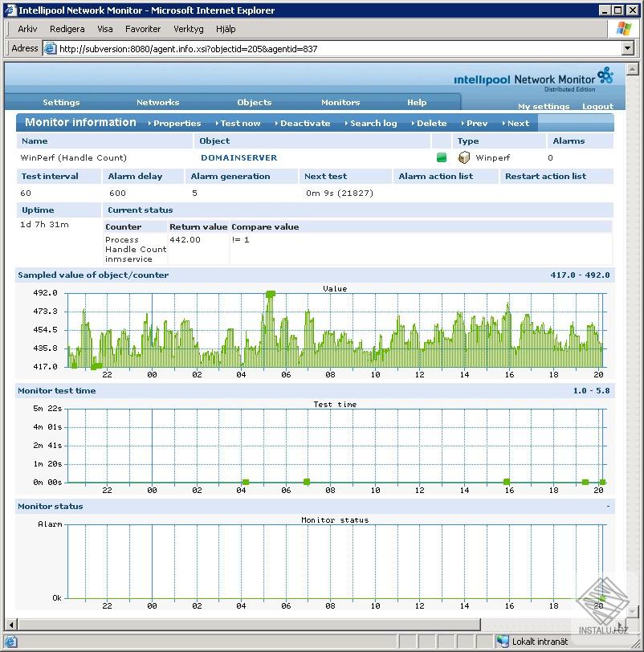Open the Verktyg menu
The image size is (644, 652).
pos(189,29)
